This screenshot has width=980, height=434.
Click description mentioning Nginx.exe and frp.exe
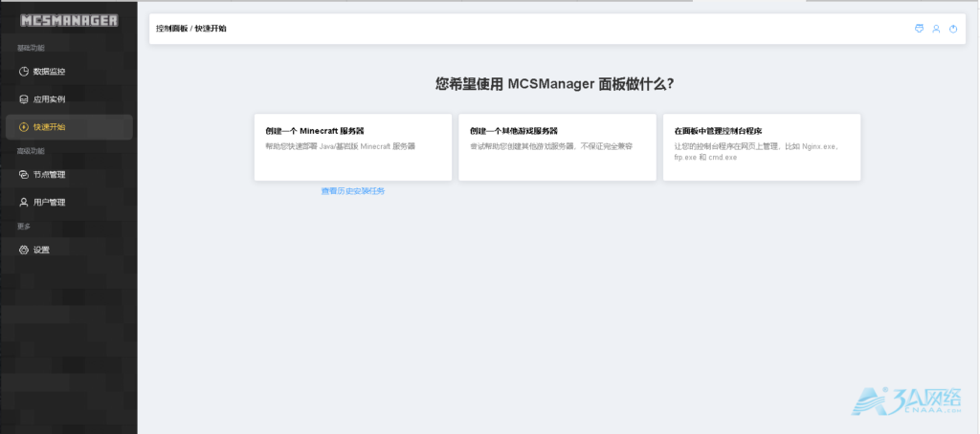point(756,152)
